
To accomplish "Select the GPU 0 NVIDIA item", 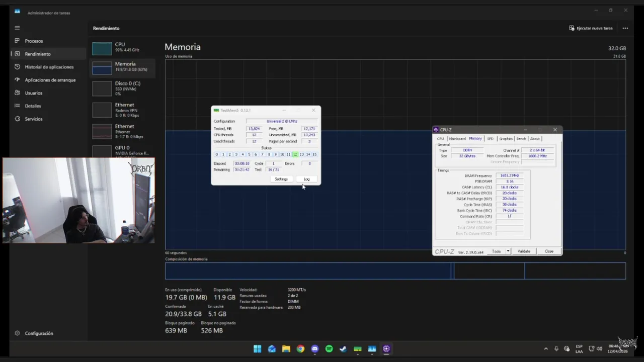I will [x=122, y=150].
